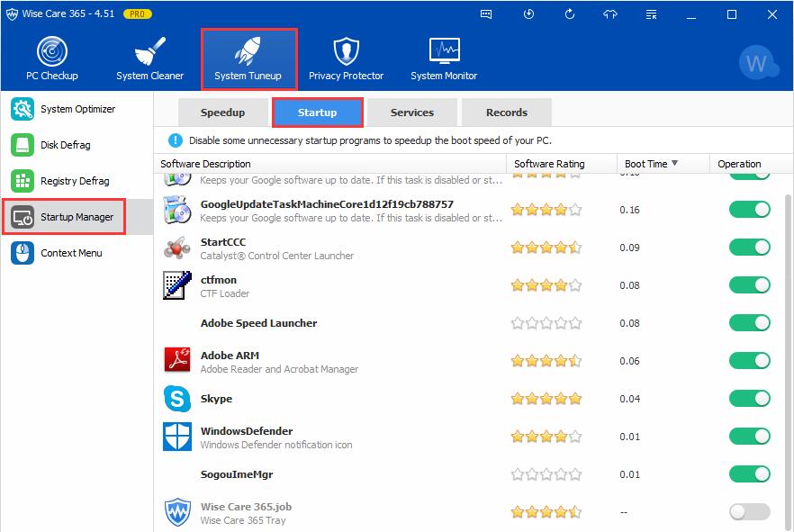Disable WindowsDefender startup toggle
794x532 pixels.
(749, 437)
